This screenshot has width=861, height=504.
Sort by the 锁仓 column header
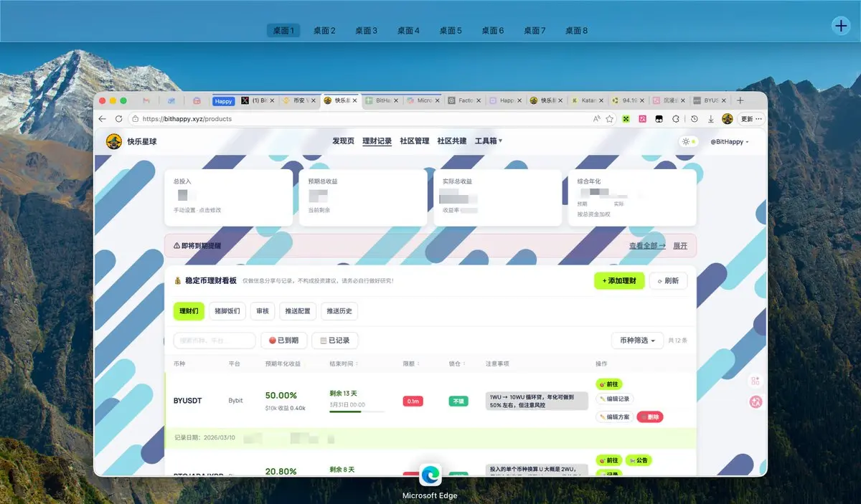456,363
